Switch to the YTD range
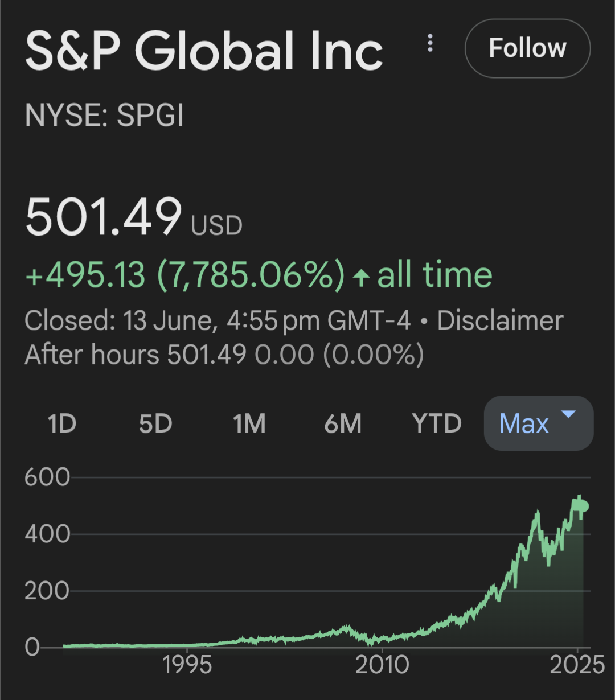Viewport: 615px width, 700px height. pyautogui.click(x=437, y=423)
